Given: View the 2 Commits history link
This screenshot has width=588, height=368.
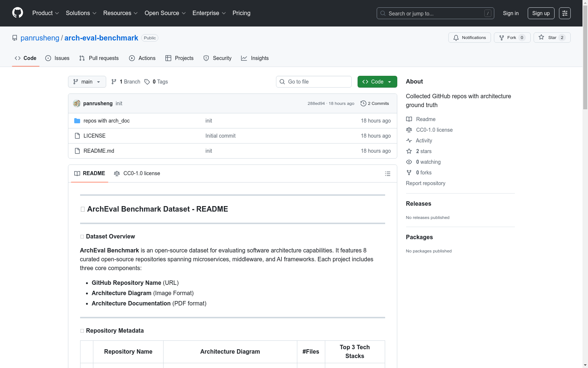Looking at the screenshot, I should pos(375,103).
